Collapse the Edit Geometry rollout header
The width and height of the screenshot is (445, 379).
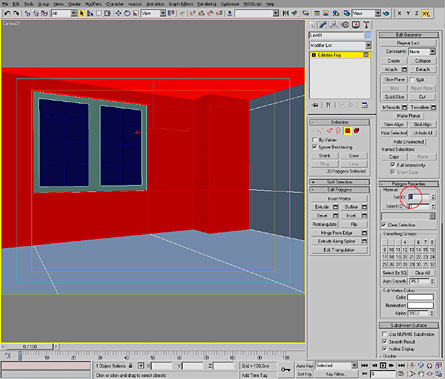409,35
